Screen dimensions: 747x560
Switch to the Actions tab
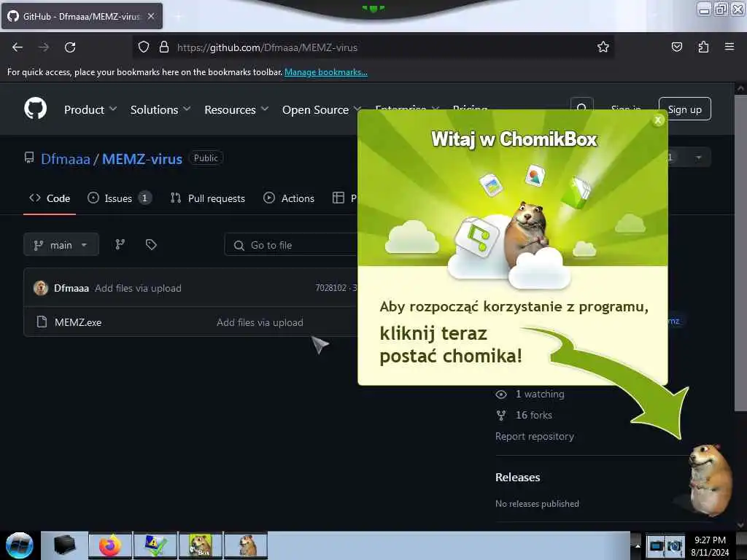289,198
